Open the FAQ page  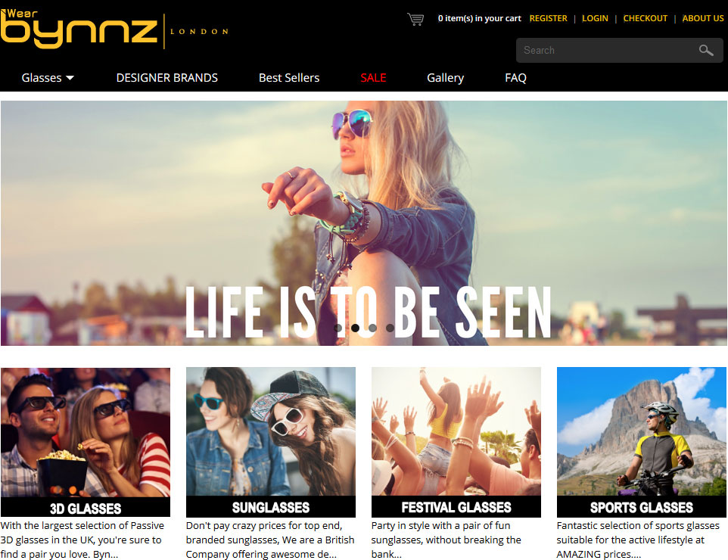click(x=515, y=78)
